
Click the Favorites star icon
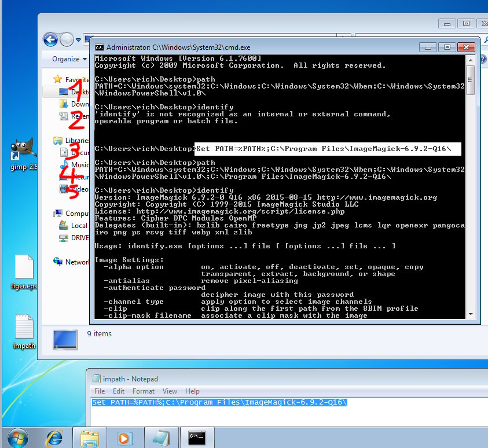pos(57,79)
